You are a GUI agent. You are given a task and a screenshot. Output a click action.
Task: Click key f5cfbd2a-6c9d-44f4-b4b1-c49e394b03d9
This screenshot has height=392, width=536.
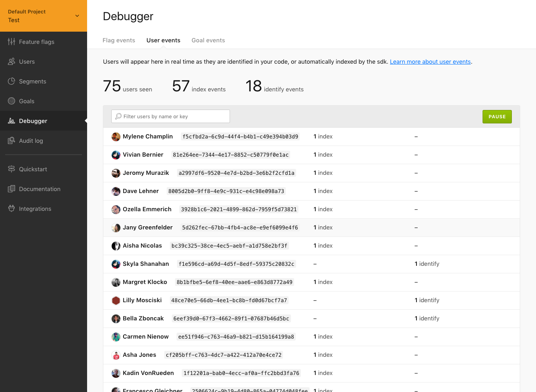[240, 136]
